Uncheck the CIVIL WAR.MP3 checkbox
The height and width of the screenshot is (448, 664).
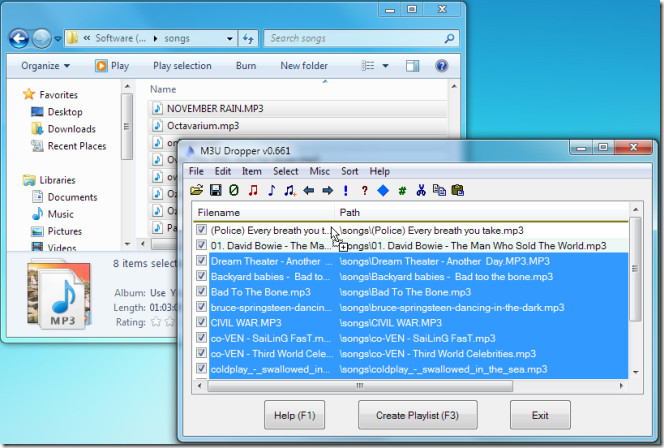click(202, 322)
